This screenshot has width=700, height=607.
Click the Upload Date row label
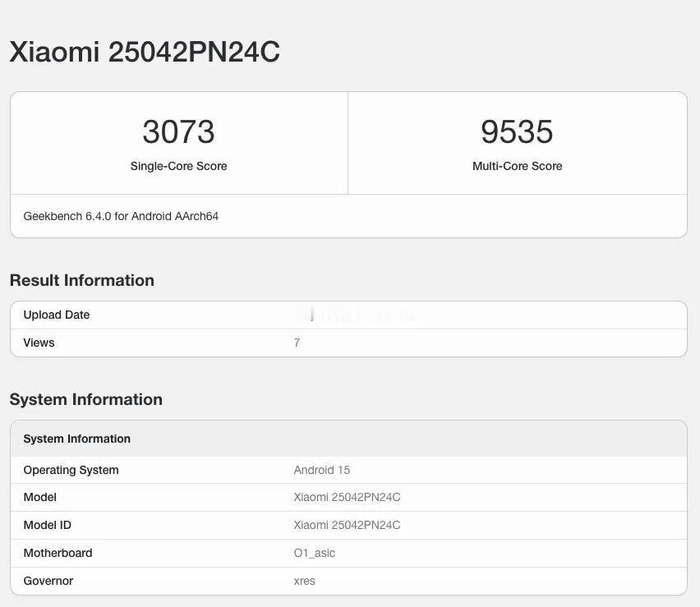(57, 315)
